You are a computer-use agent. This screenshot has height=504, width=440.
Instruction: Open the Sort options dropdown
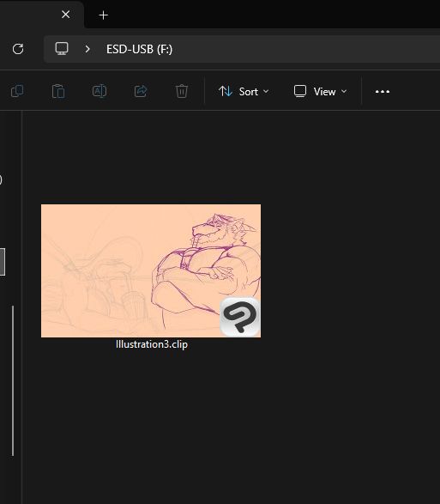(x=244, y=92)
